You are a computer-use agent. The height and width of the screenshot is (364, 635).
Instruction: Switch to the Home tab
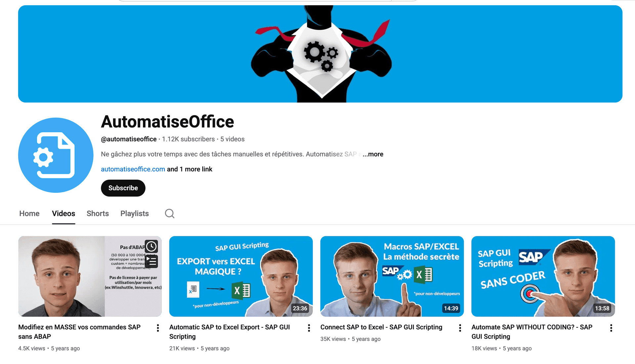29,214
